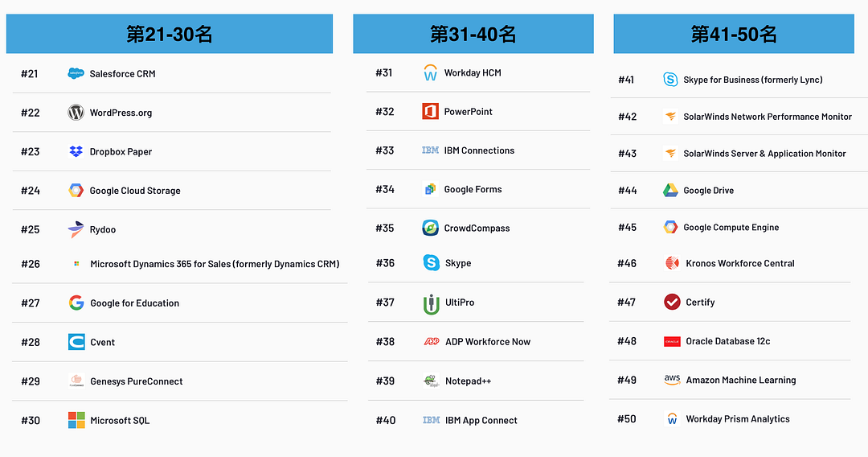Click the Microsoft Dynamics 365 small logo

(x=76, y=264)
